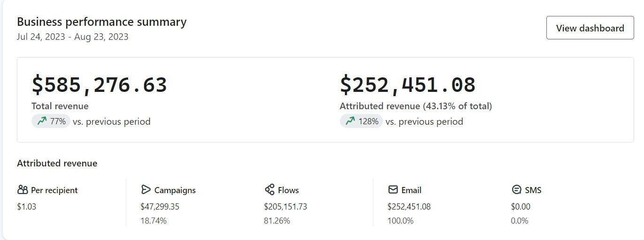Select the Flows label
This screenshot has width=644, height=240.
(288, 190)
